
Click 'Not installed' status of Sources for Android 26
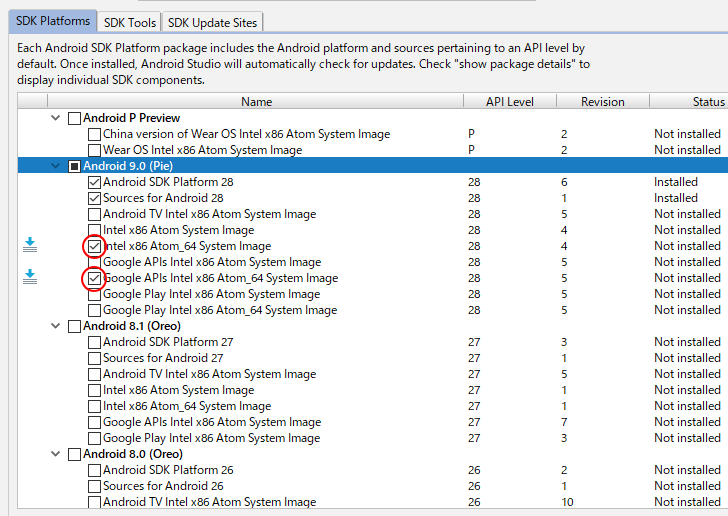(687, 486)
